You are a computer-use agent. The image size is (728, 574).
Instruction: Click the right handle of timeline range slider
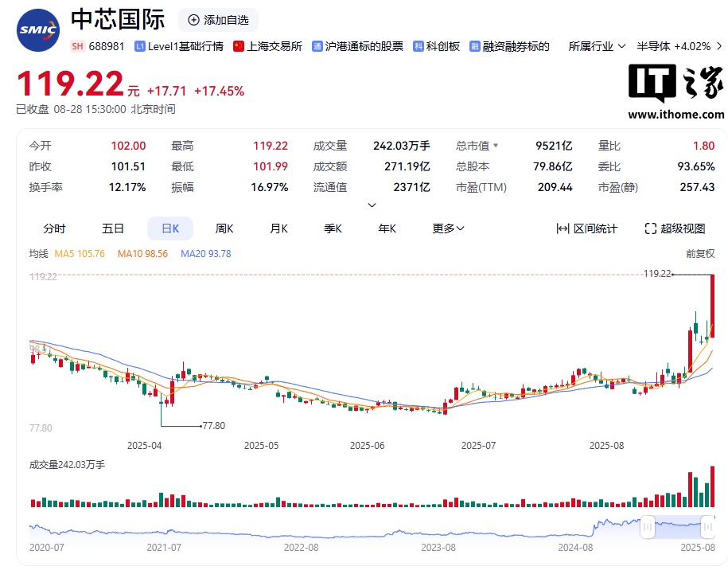click(x=707, y=526)
